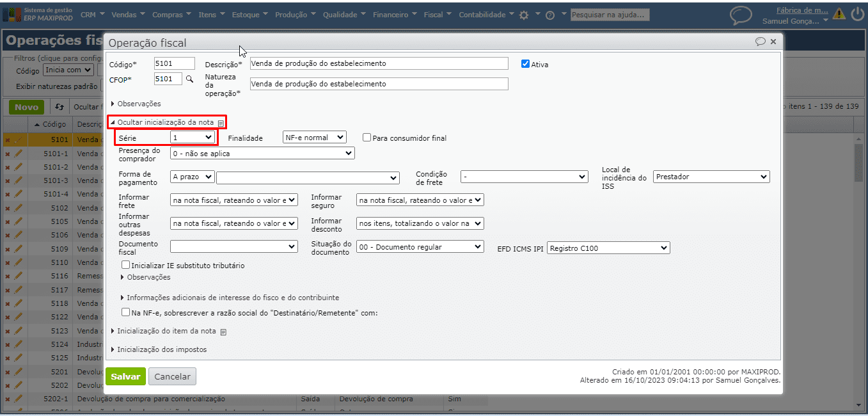Click the refresh icon next to Novo
Image resolution: width=868 pixels, height=416 pixels.
[59, 107]
